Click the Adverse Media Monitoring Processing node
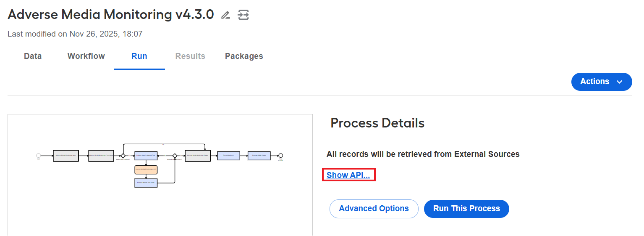 tap(101, 156)
